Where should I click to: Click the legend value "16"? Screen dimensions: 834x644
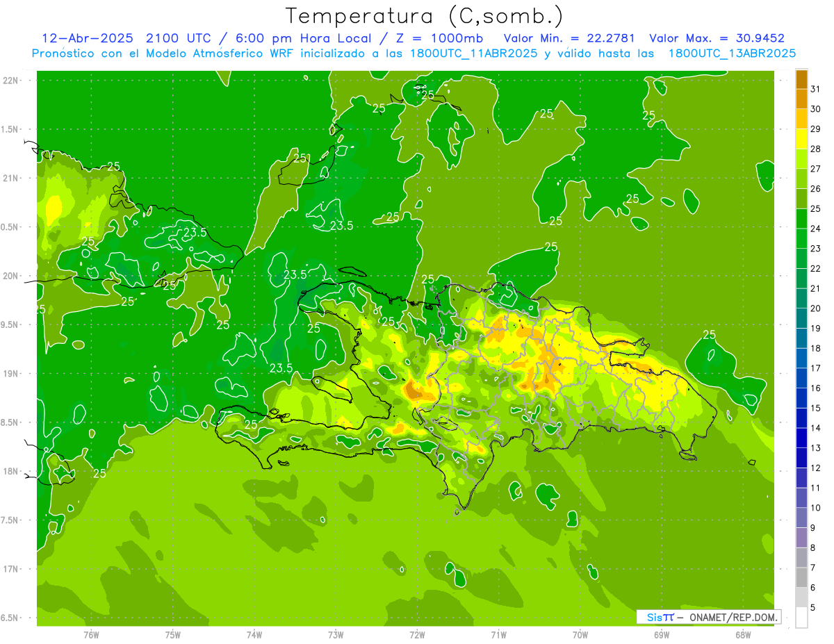click(x=815, y=388)
